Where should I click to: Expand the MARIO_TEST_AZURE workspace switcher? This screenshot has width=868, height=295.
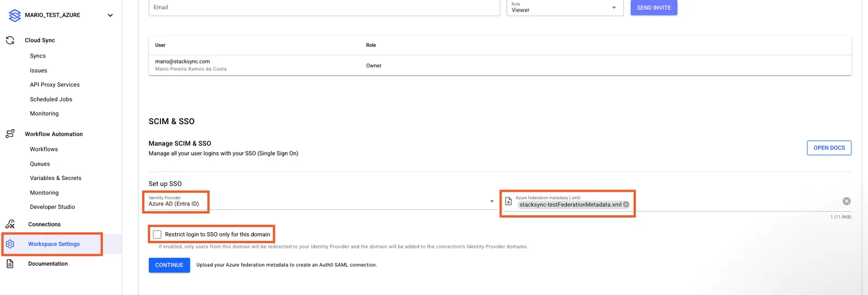tap(110, 15)
